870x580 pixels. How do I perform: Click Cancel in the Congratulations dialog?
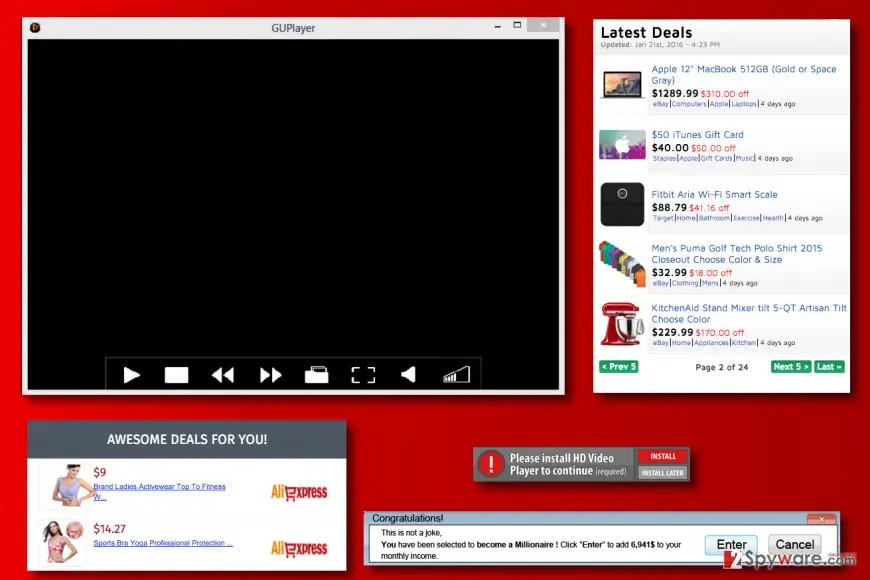click(795, 544)
